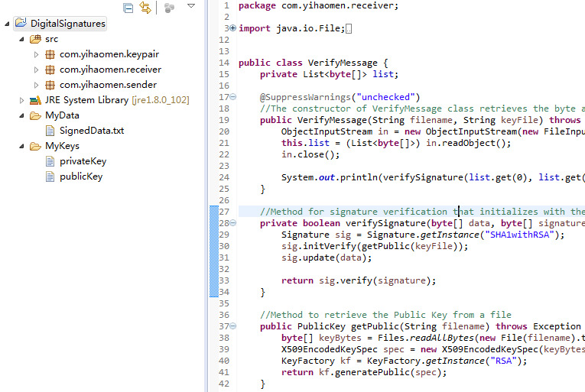Expand the com.yihaomen.keypair package
This screenshot has width=585, height=392.
click(x=36, y=54)
